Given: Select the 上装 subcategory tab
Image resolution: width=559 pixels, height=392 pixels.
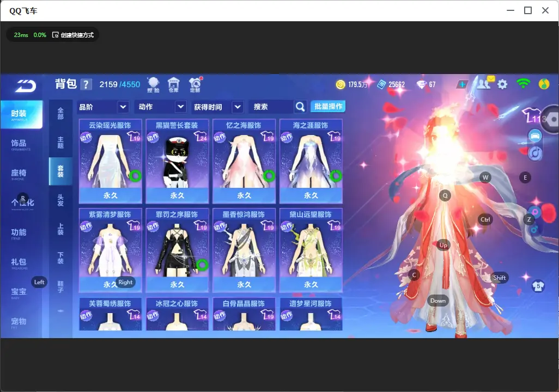Looking at the screenshot, I should click(x=60, y=229).
